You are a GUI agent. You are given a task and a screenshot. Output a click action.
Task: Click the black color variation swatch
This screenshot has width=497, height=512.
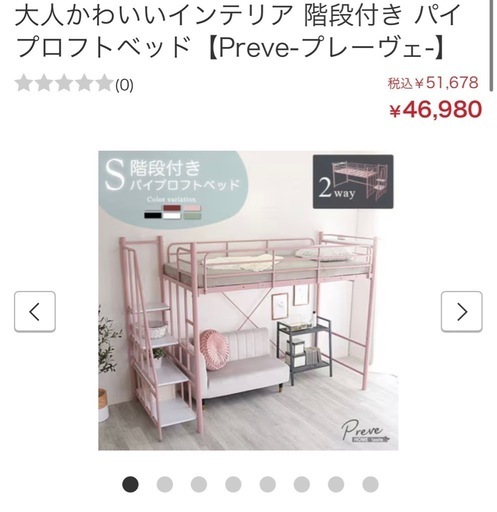pyautogui.click(x=153, y=215)
